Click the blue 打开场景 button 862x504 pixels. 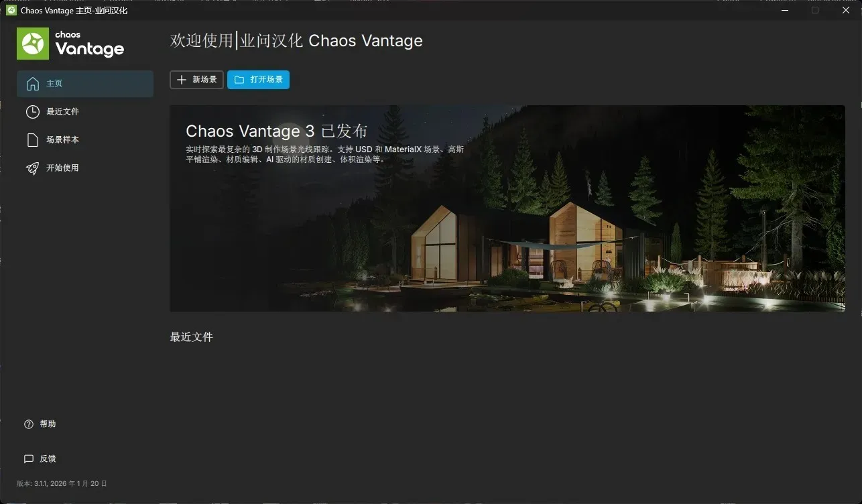[258, 80]
